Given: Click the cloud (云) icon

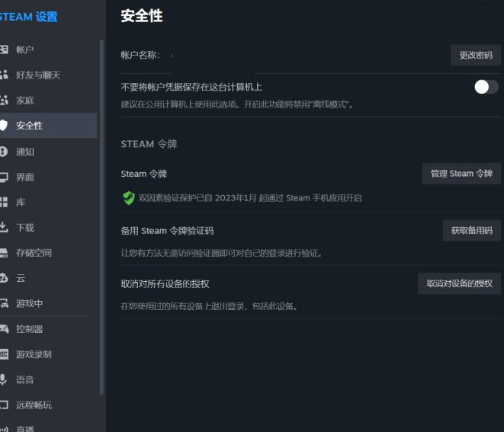Looking at the screenshot, I should click(4, 278).
